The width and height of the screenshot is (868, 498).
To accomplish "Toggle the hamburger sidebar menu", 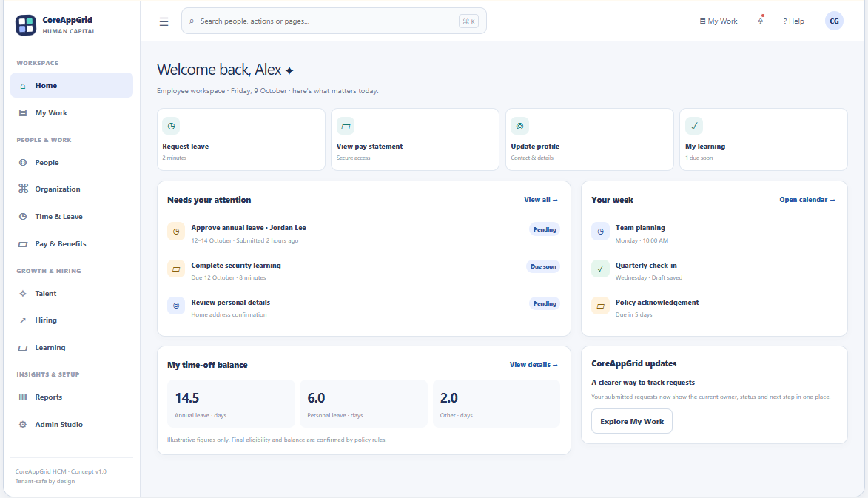I will coord(164,21).
